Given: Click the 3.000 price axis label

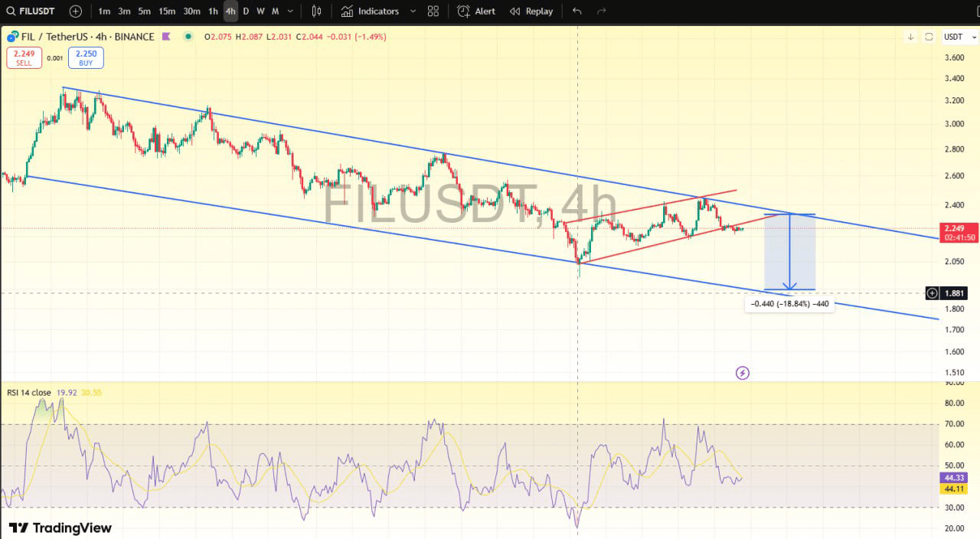Looking at the screenshot, I should tap(954, 123).
